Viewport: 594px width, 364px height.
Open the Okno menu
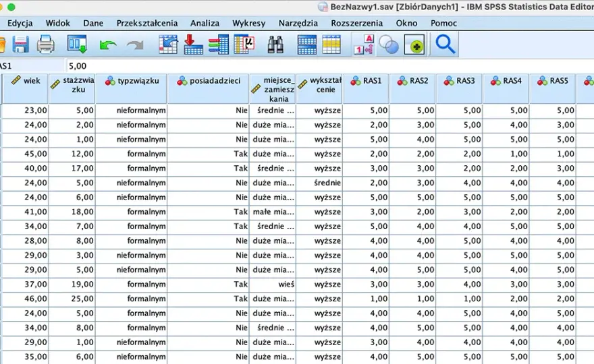pyautogui.click(x=407, y=23)
